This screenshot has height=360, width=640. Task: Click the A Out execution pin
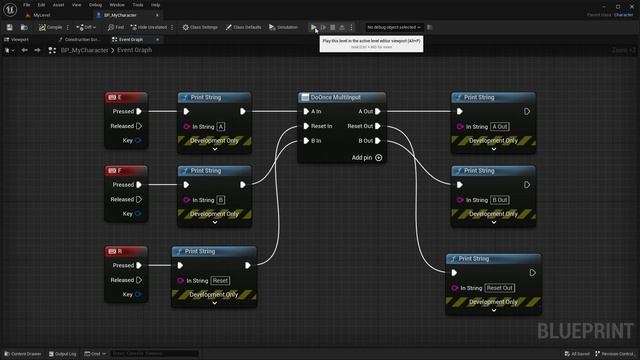pyautogui.click(x=378, y=111)
